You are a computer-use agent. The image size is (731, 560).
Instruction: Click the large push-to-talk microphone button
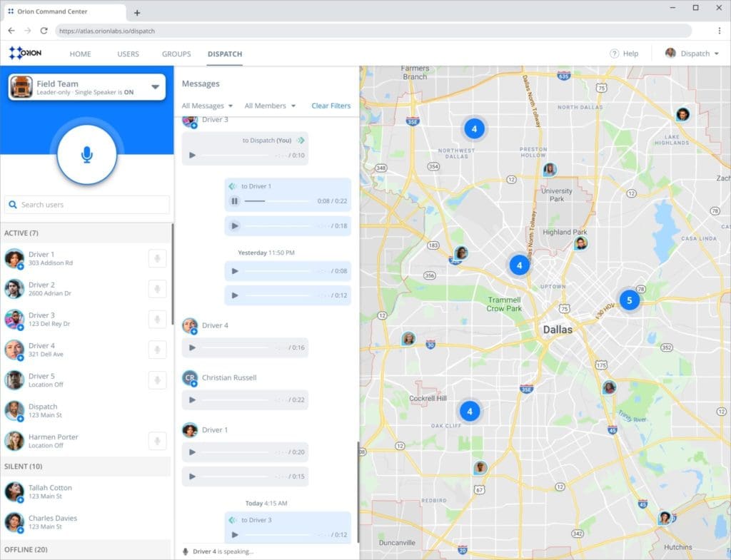(x=86, y=155)
